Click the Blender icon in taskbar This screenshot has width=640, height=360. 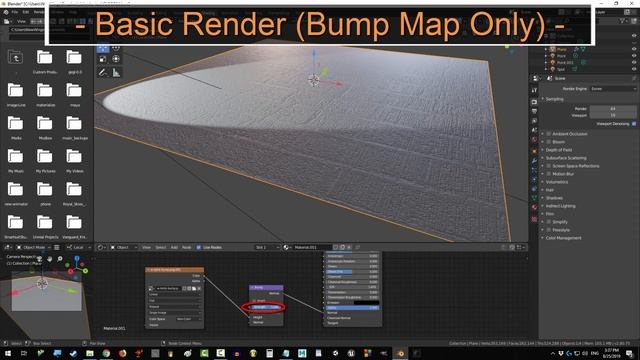(400, 353)
